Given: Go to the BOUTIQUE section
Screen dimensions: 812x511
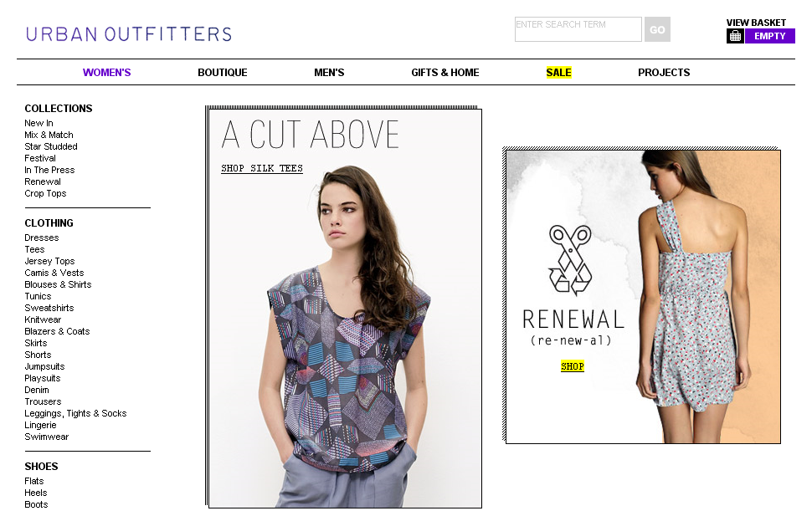Looking at the screenshot, I should (x=223, y=73).
